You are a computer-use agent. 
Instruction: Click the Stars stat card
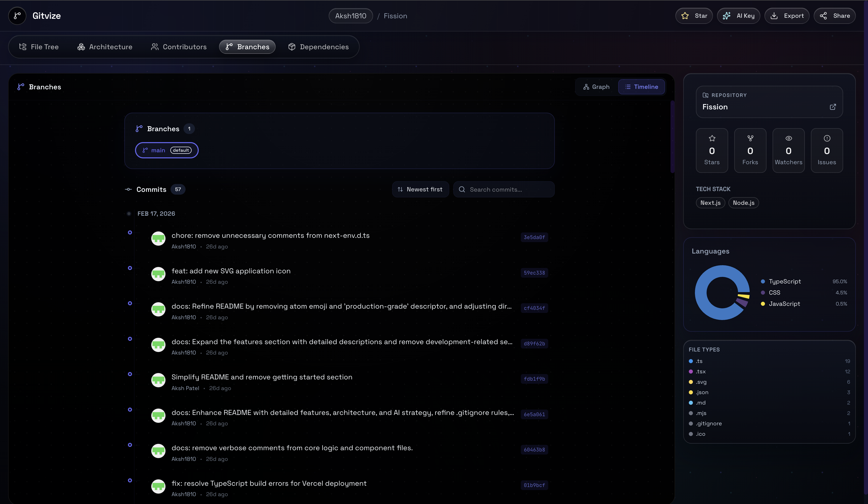(712, 150)
